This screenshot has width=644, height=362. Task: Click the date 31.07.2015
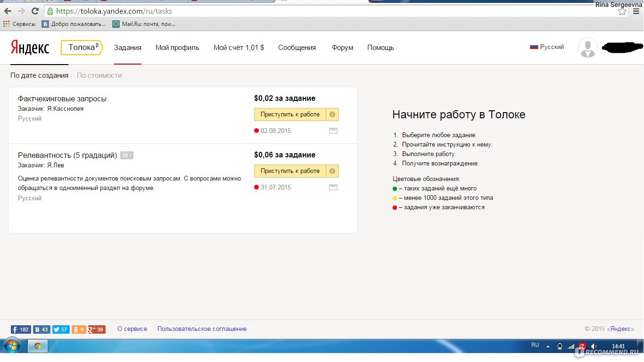(x=276, y=188)
